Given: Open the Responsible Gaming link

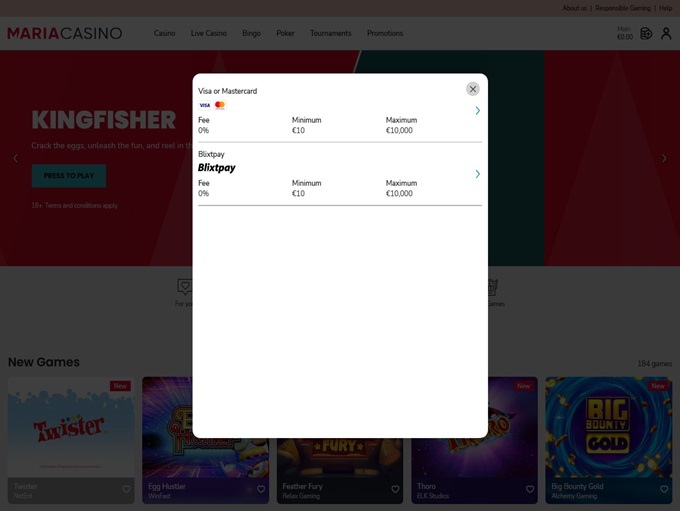Looking at the screenshot, I should pyautogui.click(x=623, y=8).
